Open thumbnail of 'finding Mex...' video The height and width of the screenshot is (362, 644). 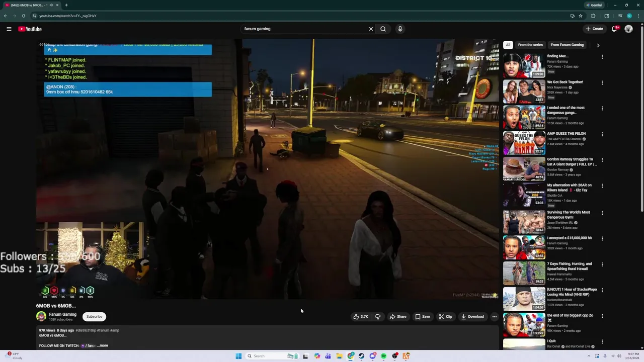point(524,65)
